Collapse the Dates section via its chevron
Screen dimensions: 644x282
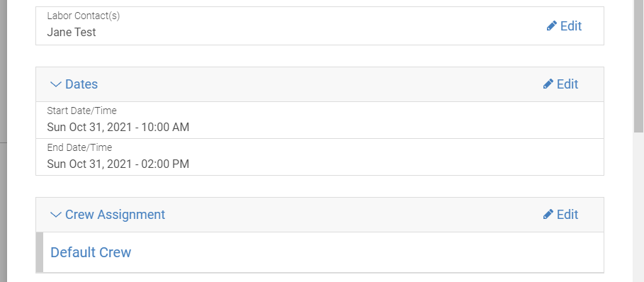[55, 84]
